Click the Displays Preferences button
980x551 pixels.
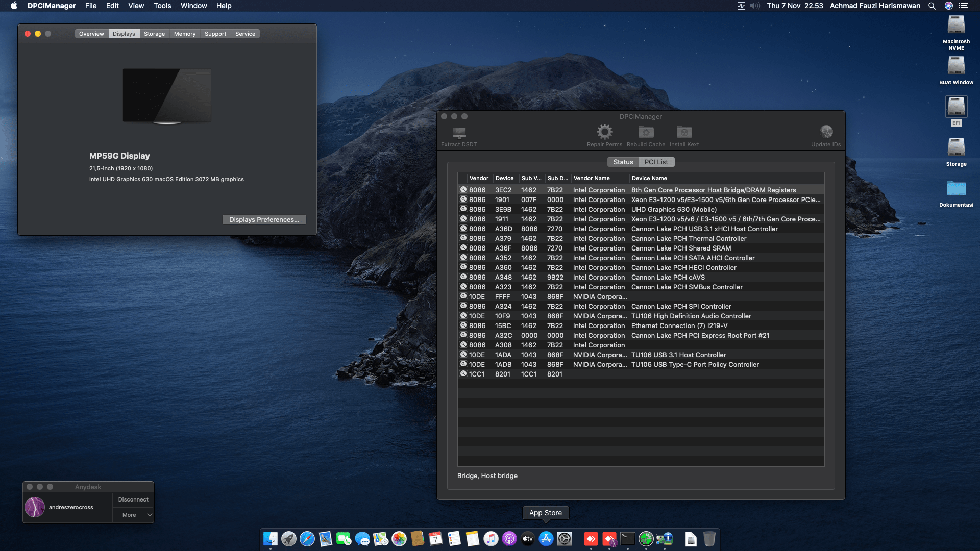click(264, 219)
